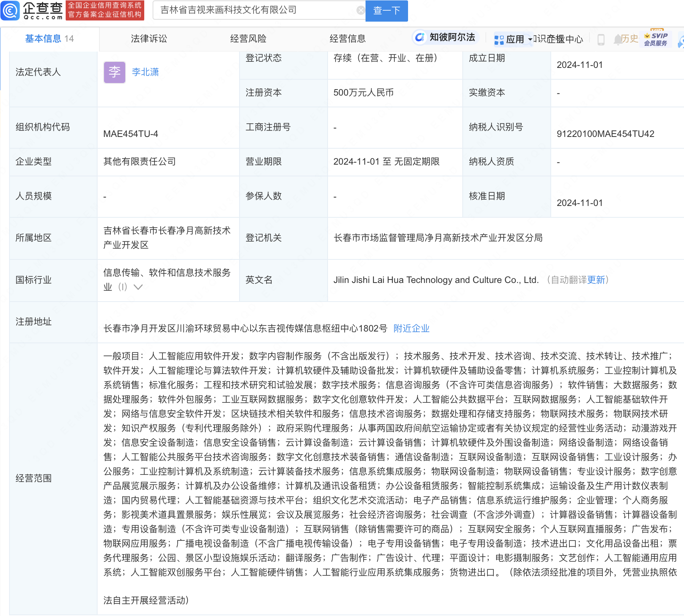Image resolution: width=684 pixels, height=616 pixels.
Task: Click the purple 李 avatar icon
Action: tap(115, 72)
